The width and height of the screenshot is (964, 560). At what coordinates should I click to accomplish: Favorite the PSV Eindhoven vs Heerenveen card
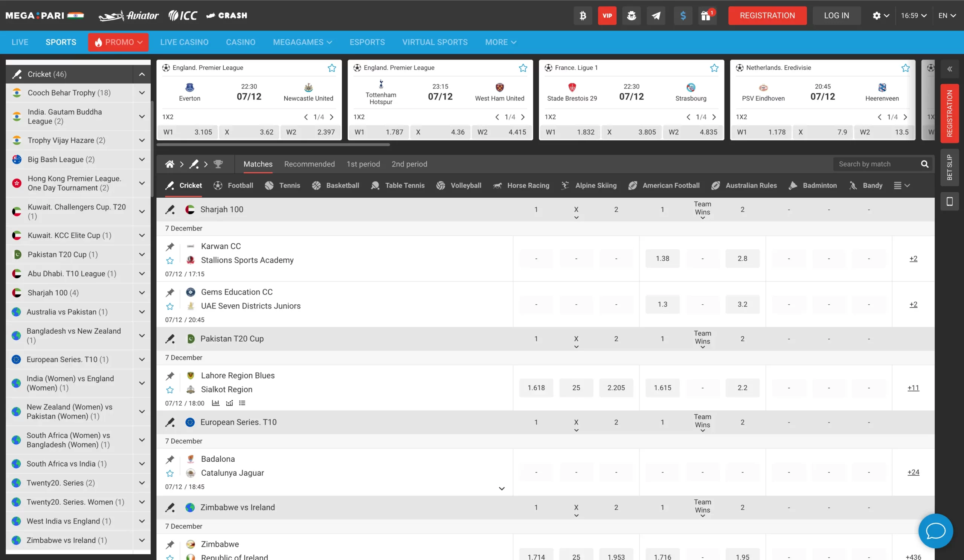coord(906,68)
